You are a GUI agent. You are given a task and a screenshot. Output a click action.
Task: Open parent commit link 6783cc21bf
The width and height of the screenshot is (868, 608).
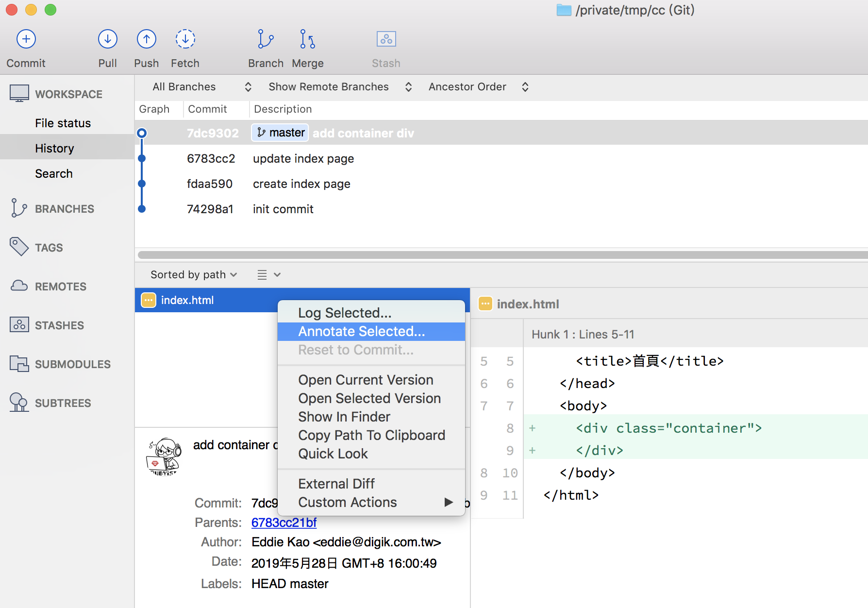[x=284, y=523]
